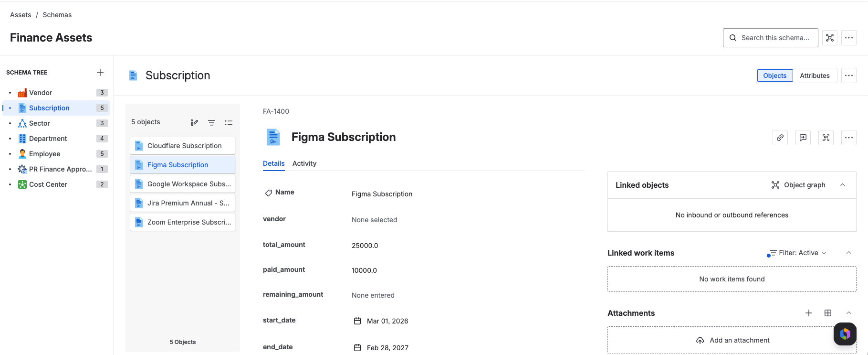Click the start_date calendar icon
The height and width of the screenshot is (355, 868).
point(357,321)
